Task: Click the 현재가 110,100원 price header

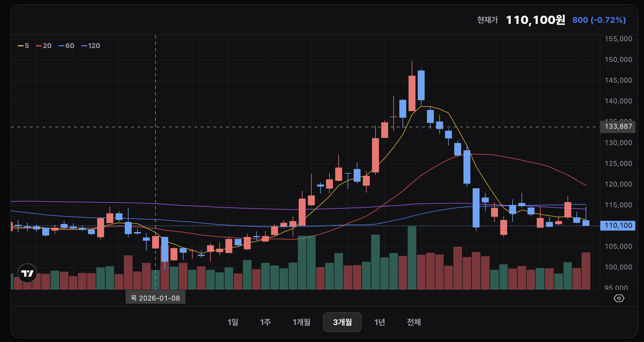Action: click(x=535, y=20)
